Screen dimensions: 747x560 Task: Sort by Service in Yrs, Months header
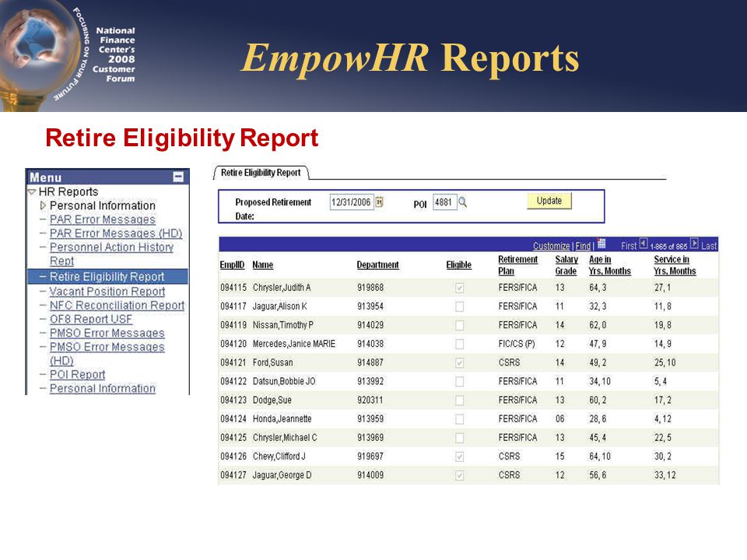[x=675, y=265]
